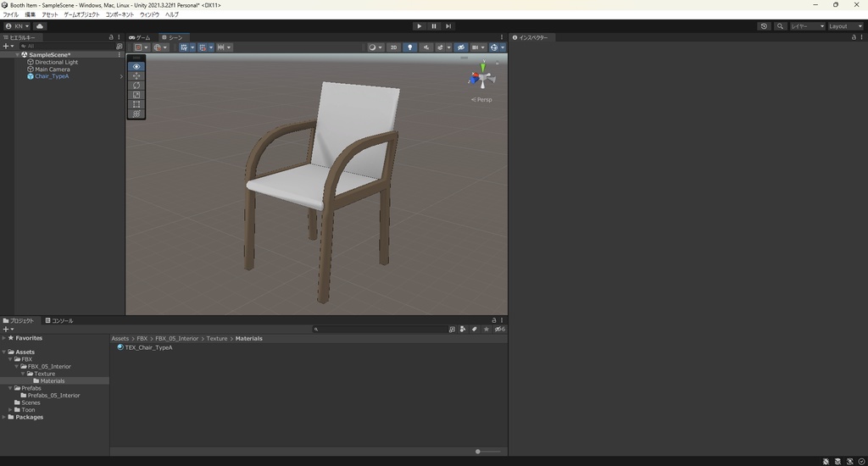
Task: Click the Play button
Action: 419,26
